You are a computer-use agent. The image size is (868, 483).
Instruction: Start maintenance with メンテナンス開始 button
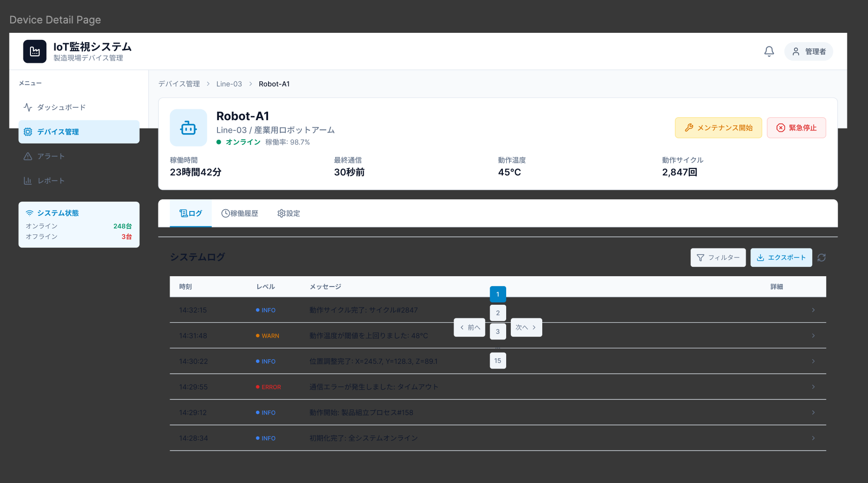click(718, 128)
